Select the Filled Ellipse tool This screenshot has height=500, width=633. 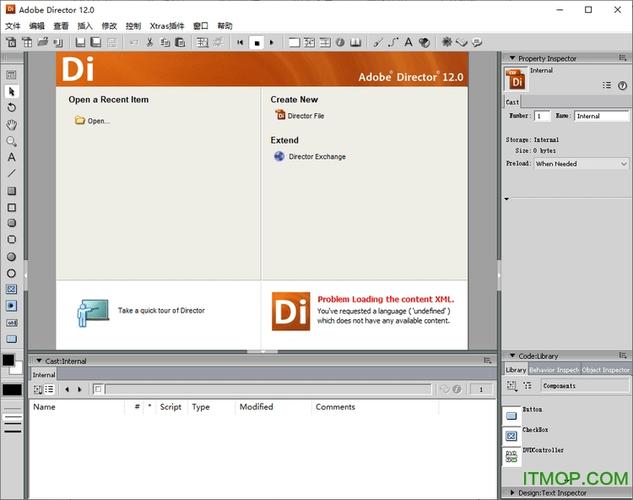click(x=11, y=257)
